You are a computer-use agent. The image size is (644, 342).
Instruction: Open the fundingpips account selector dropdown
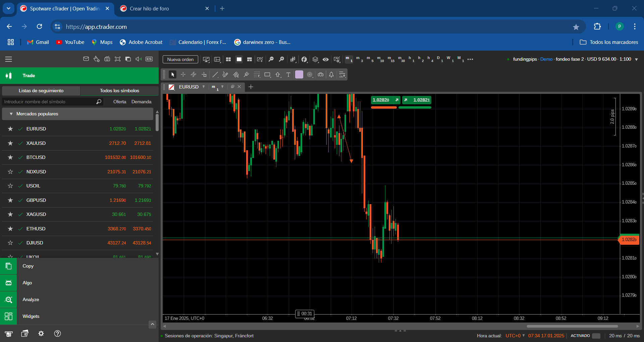636,59
